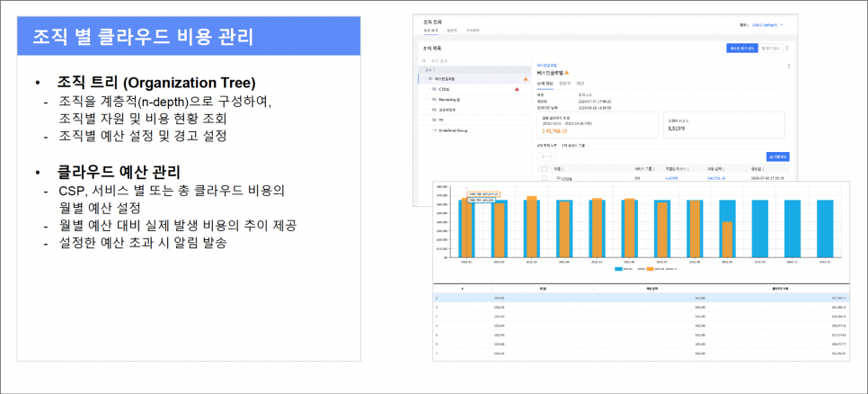
Task: Open the 담당자 tab beside 노드 보기
Action: pos(452,31)
